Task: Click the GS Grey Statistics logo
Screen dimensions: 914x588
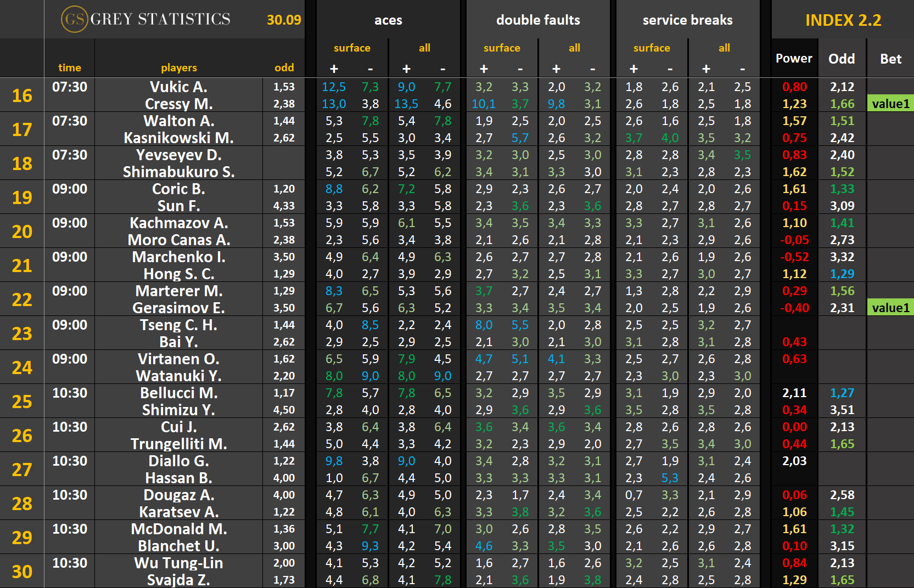Action: 146,19
